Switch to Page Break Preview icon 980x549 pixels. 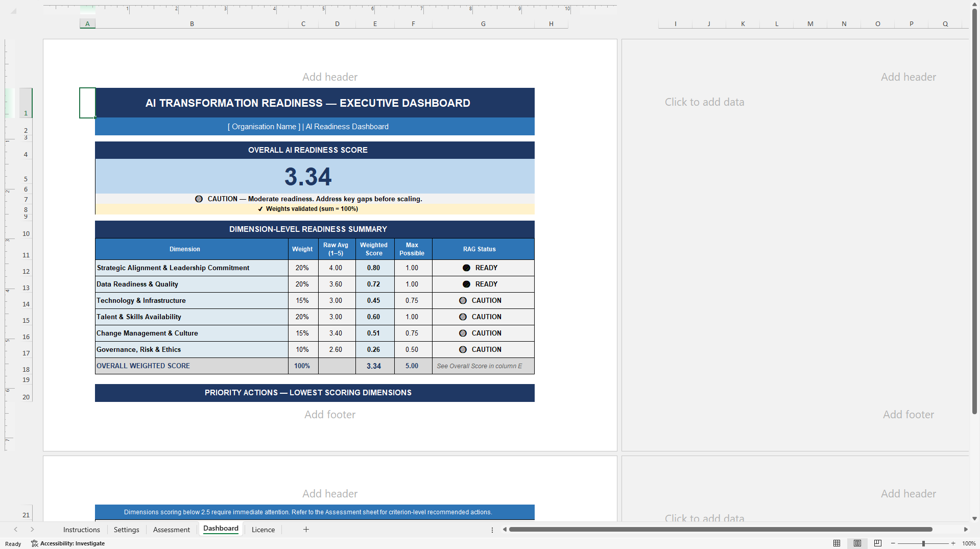[x=878, y=543]
